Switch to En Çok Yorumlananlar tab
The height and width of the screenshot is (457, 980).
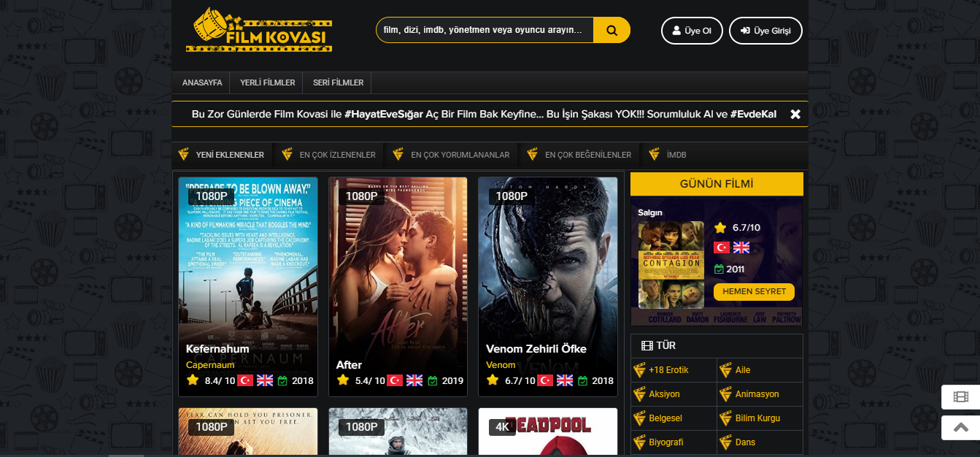coord(452,155)
